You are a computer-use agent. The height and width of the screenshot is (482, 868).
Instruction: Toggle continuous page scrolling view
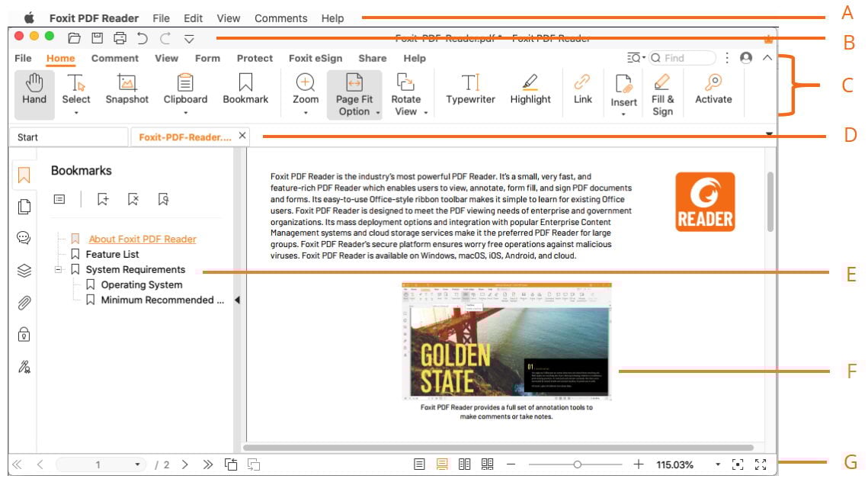pyautogui.click(x=442, y=463)
